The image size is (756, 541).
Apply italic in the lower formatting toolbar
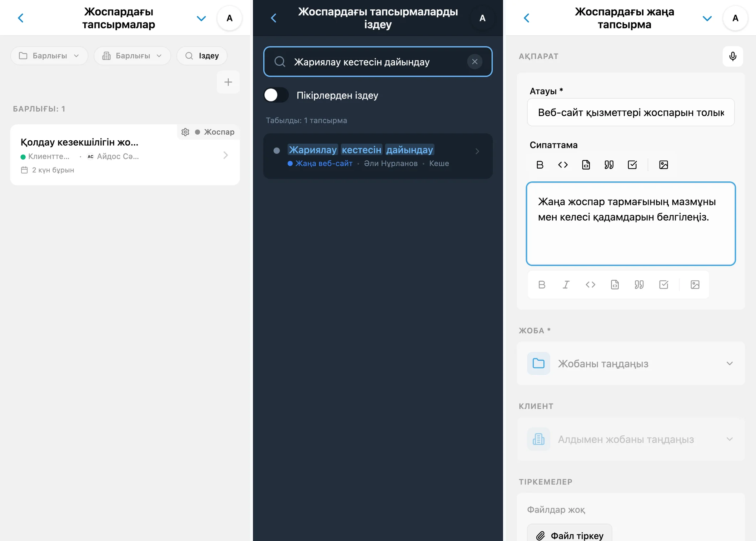coord(566,285)
